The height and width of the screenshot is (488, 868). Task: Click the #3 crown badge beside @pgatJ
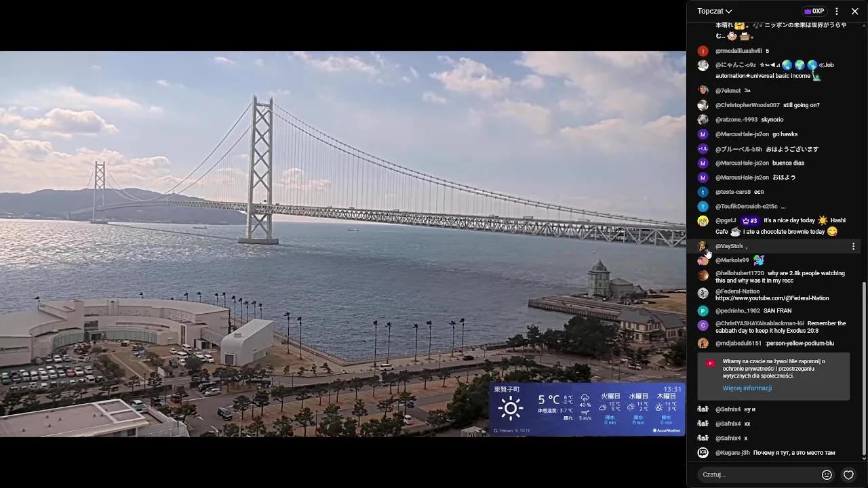pyautogui.click(x=749, y=220)
